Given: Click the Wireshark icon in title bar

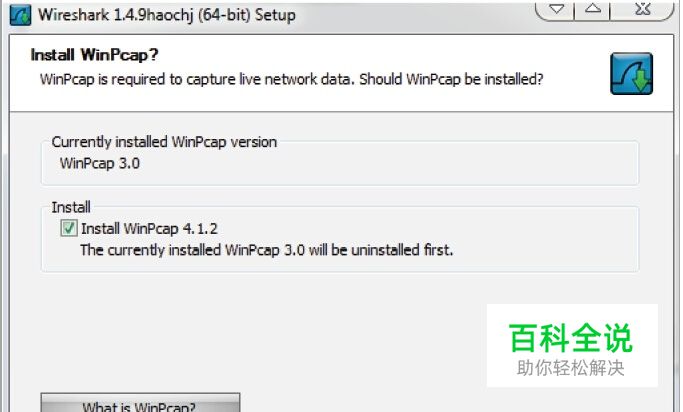Looking at the screenshot, I should pyautogui.click(x=20, y=15).
